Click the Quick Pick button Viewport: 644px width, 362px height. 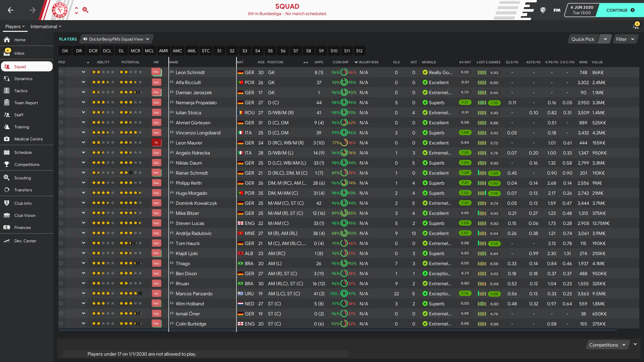point(583,39)
